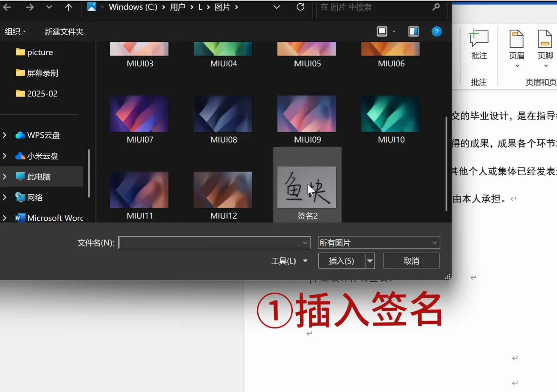Expand the 网络 sidebar entry

tap(5, 197)
